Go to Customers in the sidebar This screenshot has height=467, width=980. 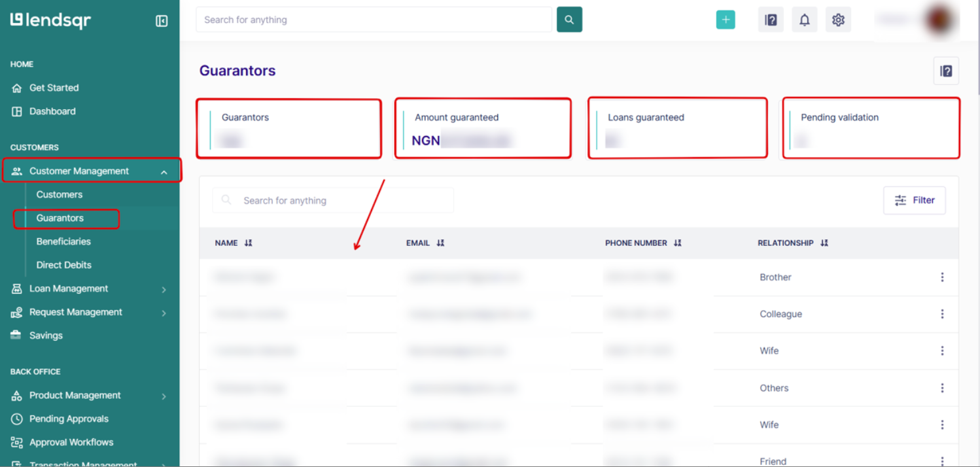click(60, 194)
